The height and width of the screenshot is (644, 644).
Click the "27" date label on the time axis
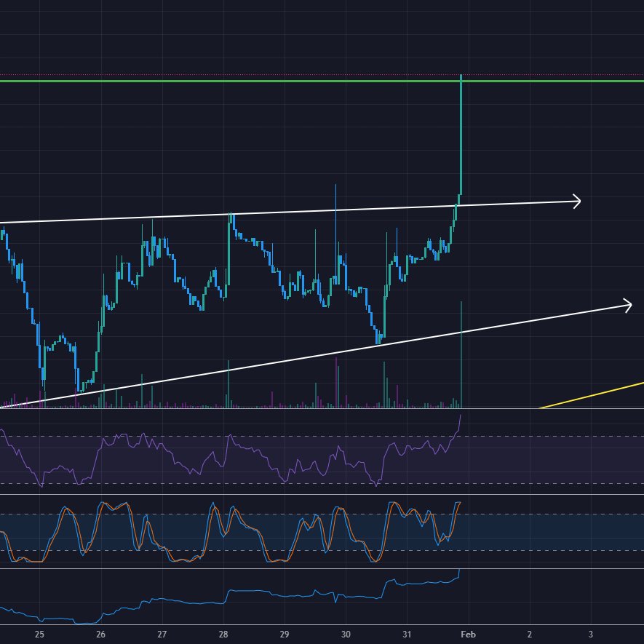click(x=162, y=634)
